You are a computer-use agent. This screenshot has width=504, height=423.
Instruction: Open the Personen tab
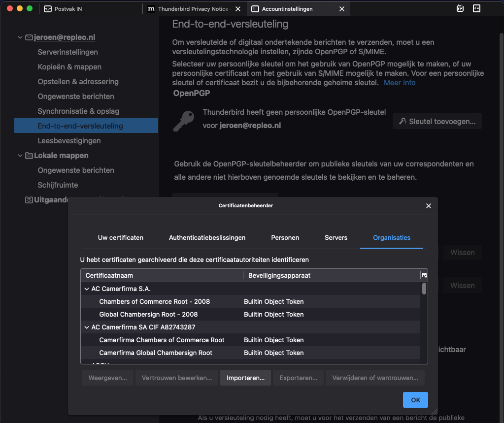point(285,238)
